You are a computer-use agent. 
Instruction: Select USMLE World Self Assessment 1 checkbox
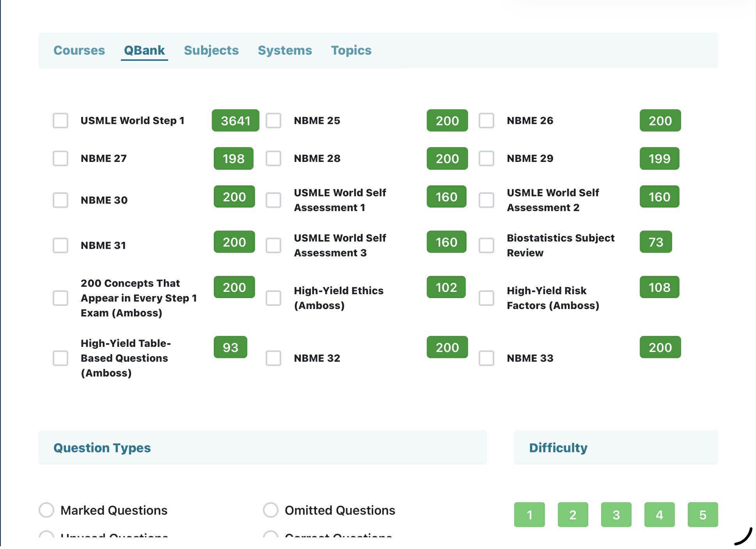[273, 200]
